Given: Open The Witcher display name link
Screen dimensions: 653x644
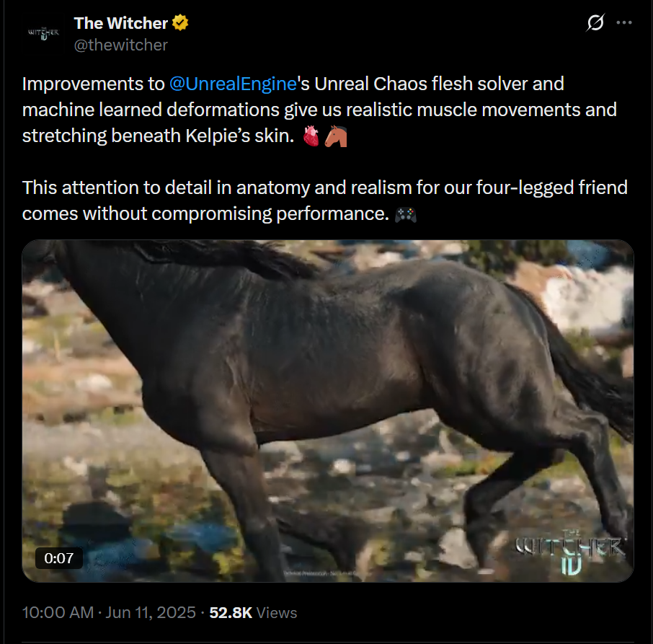Looking at the screenshot, I should [x=120, y=23].
